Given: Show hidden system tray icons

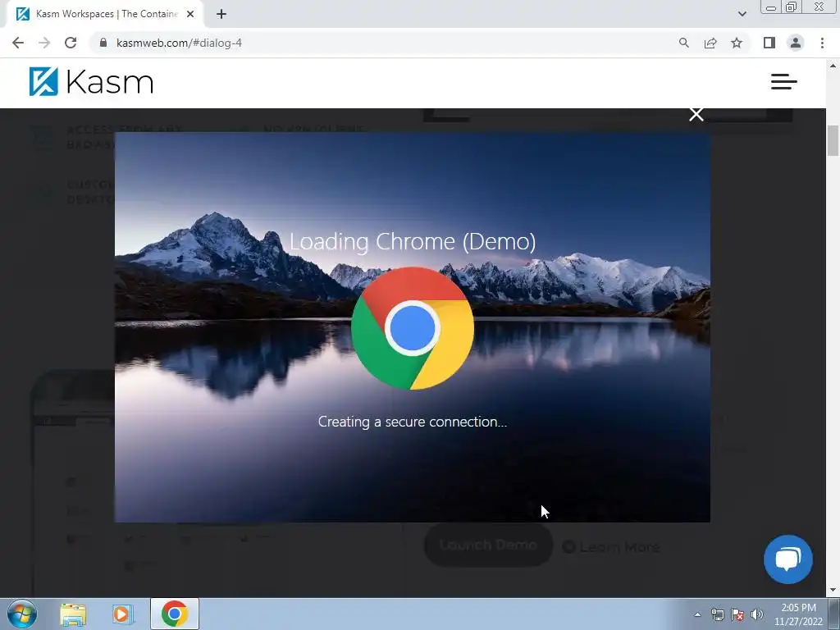Looking at the screenshot, I should (697, 614).
